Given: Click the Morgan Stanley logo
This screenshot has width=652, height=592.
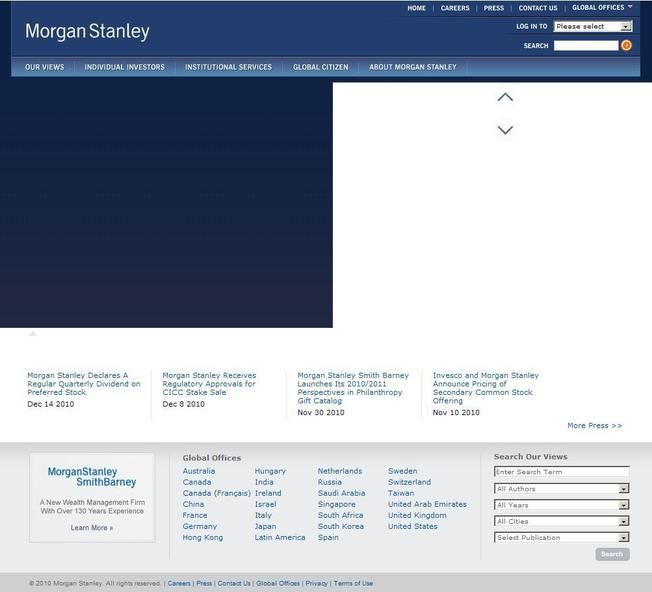Looking at the screenshot, I should coord(87,32).
